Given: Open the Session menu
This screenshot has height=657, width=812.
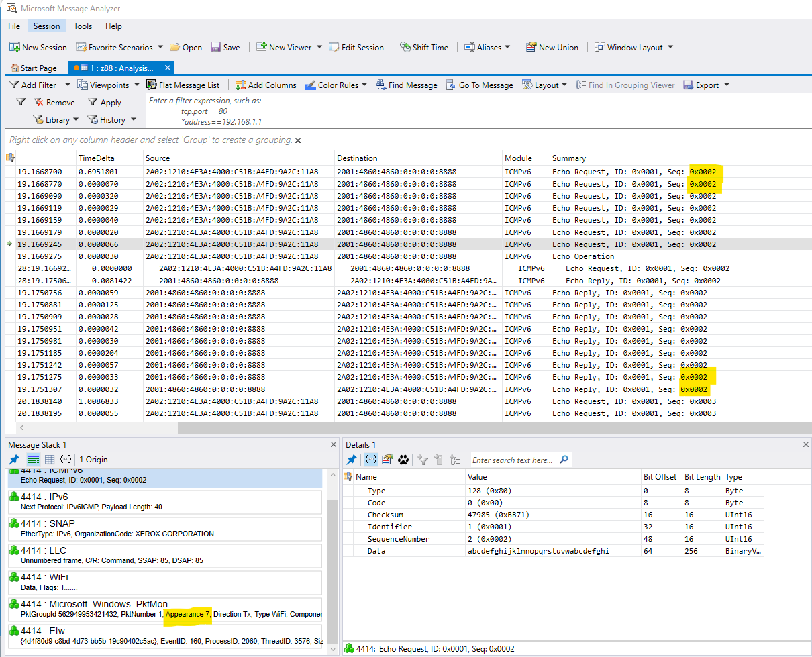Looking at the screenshot, I should (x=46, y=26).
